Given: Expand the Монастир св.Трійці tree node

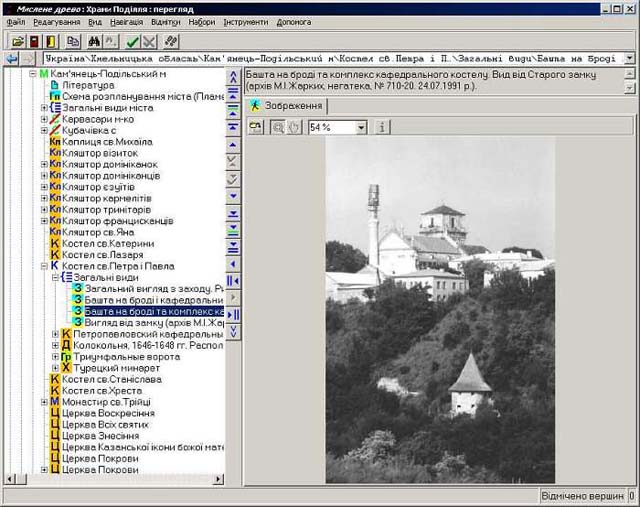Looking at the screenshot, I should pos(44,401).
